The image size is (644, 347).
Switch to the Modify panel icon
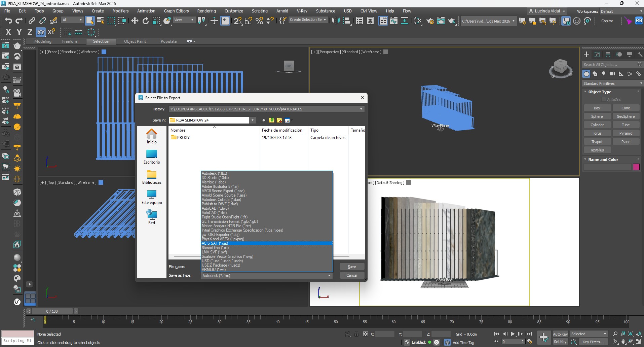coord(597,55)
